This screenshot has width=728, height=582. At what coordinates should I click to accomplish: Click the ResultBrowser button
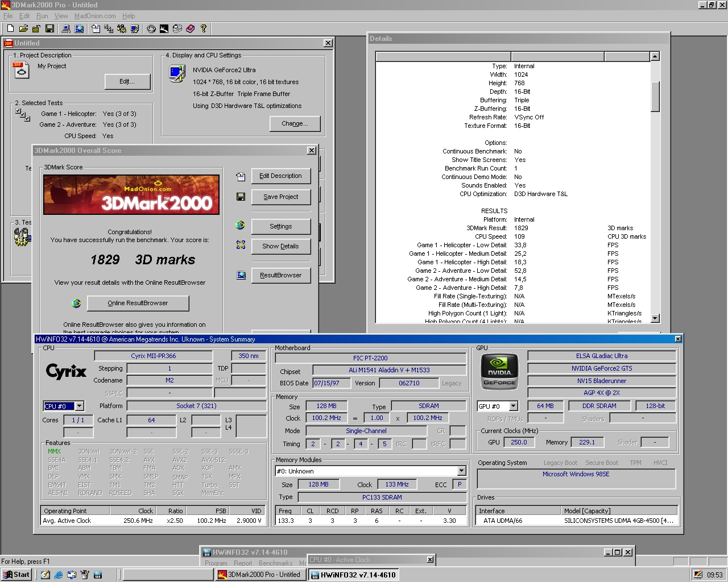pyautogui.click(x=280, y=275)
